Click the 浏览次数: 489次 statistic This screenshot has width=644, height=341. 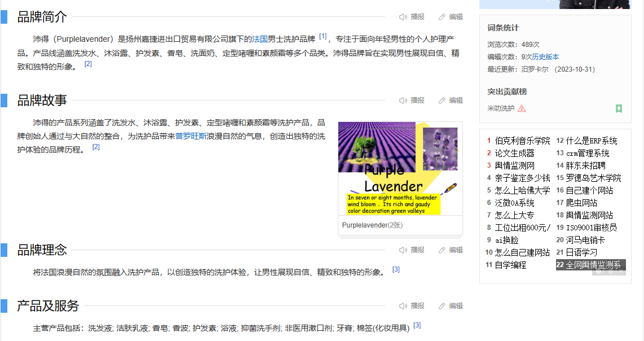point(513,45)
